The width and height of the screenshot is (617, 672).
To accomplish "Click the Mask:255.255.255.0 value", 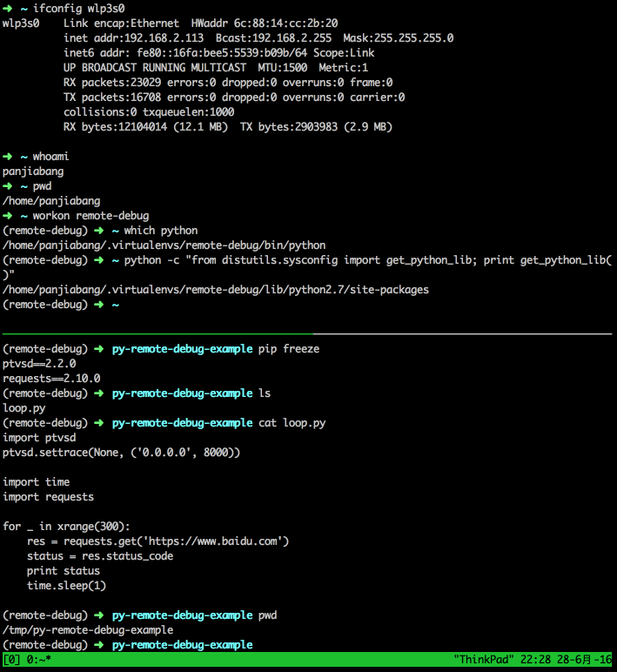I will click(x=398, y=38).
